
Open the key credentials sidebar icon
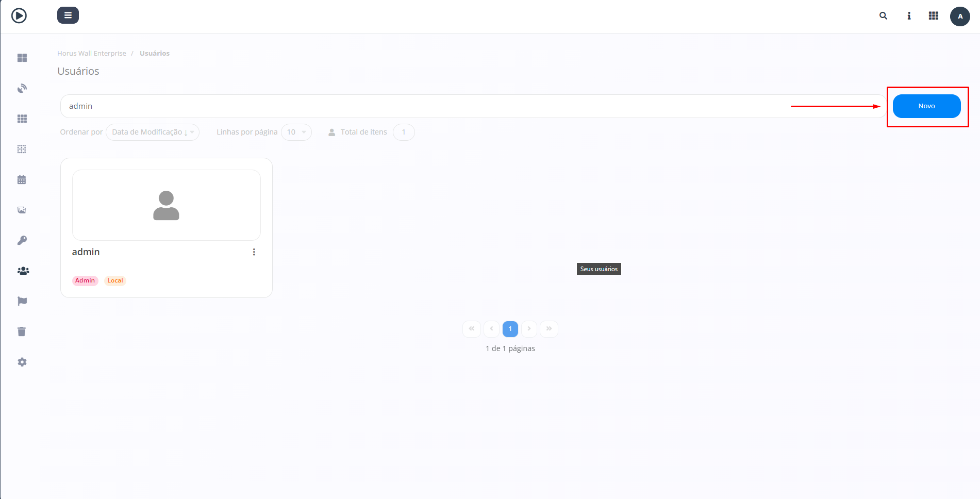tap(22, 240)
